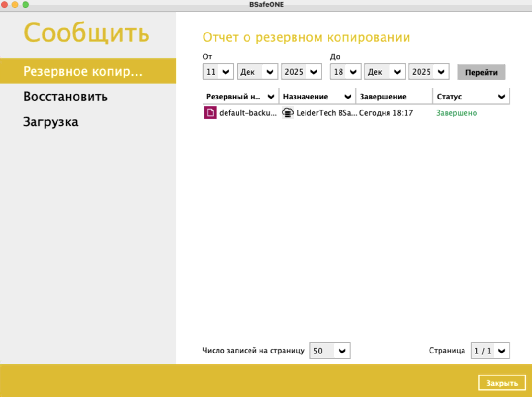Open the Статус column filter arrow
Viewport: 532px width, 397px height.
coord(502,97)
